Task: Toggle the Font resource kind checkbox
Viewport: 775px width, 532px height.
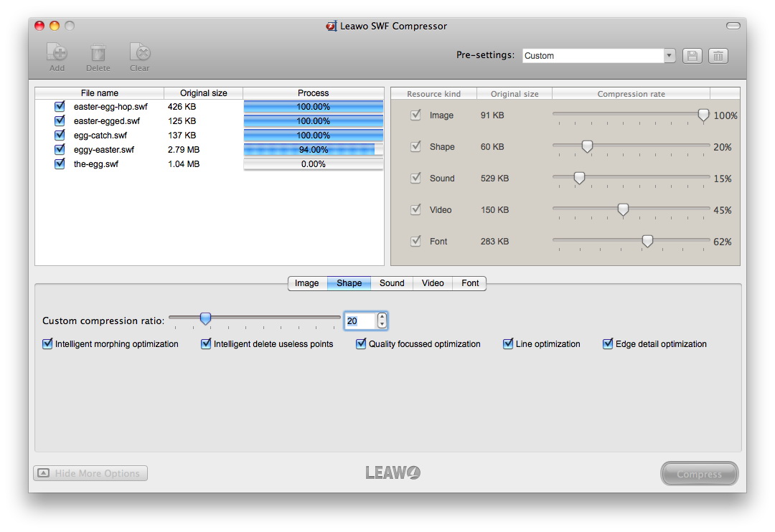Action: 415,241
